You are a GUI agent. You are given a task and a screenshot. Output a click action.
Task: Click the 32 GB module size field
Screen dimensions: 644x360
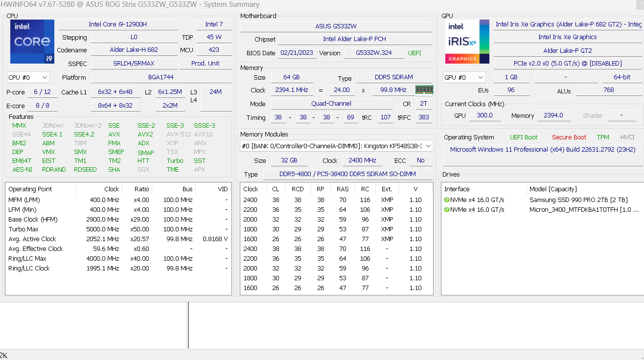(x=289, y=160)
